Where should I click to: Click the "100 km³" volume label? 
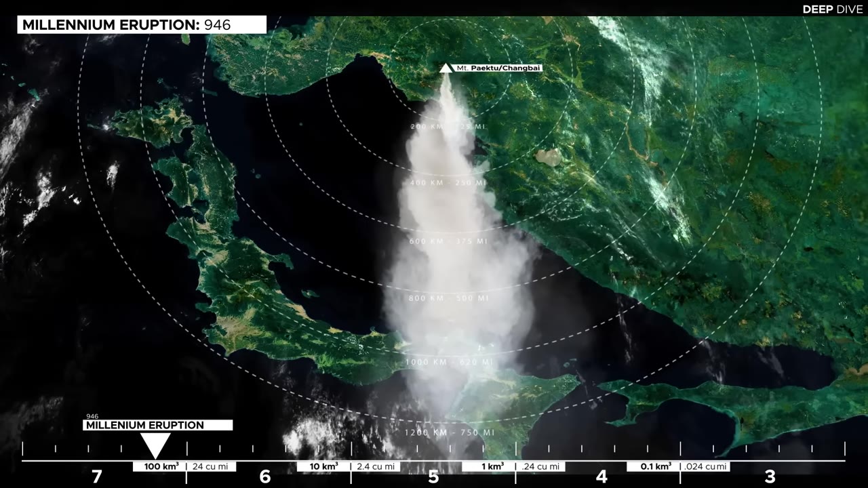tap(160, 466)
